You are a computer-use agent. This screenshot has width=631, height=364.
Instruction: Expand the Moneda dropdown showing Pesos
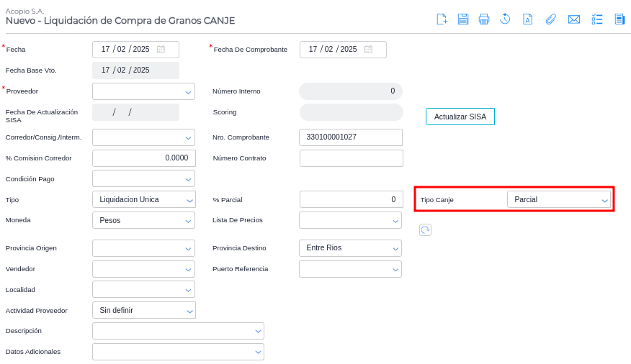[x=189, y=221]
